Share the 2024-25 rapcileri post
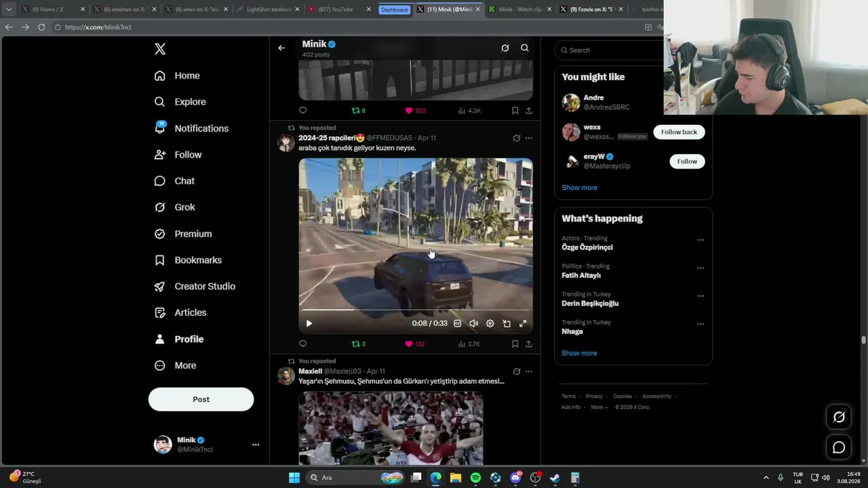Viewport: 868px width, 488px height. [529, 344]
